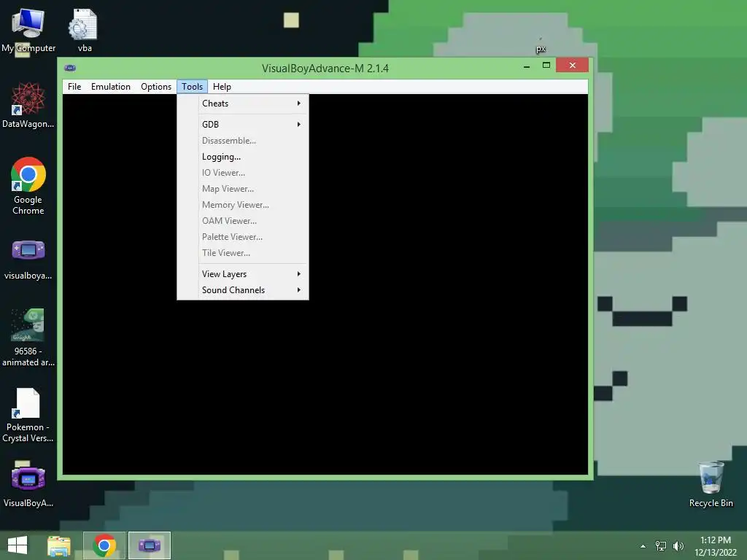Open the volume speaker tray icon
747x560 pixels.
(x=678, y=546)
